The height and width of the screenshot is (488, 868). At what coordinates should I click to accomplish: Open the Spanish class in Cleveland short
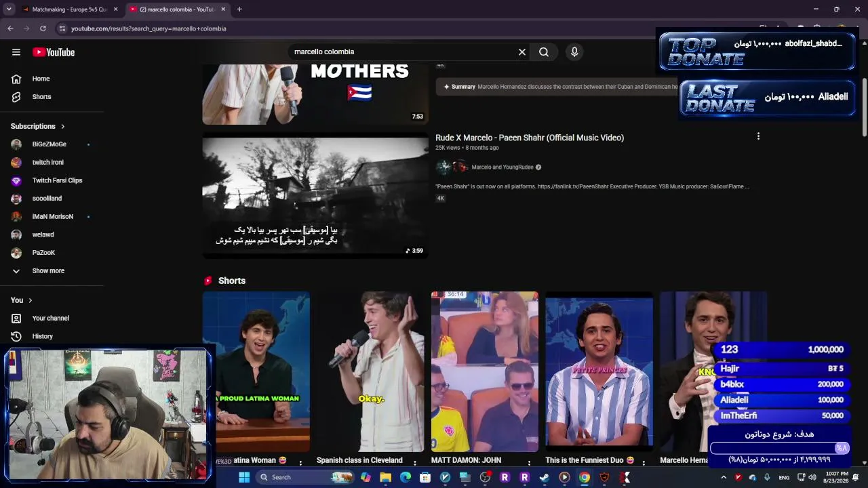[x=370, y=371]
